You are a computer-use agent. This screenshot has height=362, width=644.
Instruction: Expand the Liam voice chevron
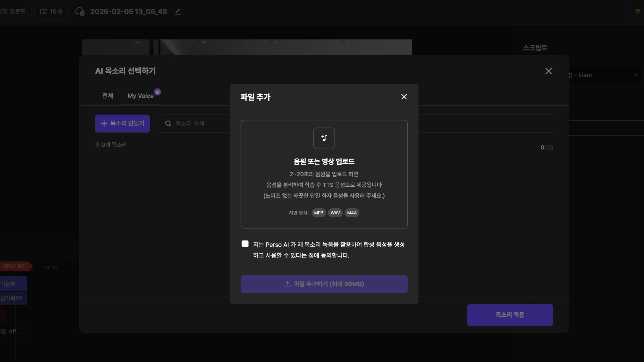[635, 75]
